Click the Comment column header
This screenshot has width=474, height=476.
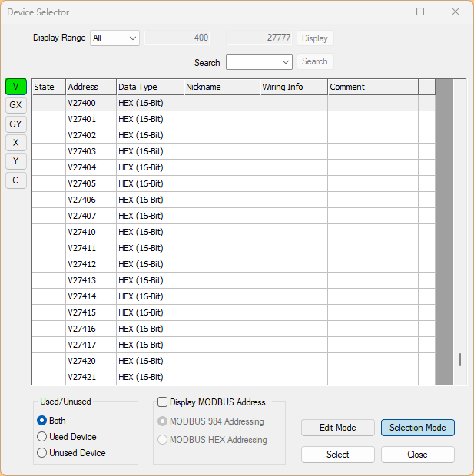pos(373,87)
